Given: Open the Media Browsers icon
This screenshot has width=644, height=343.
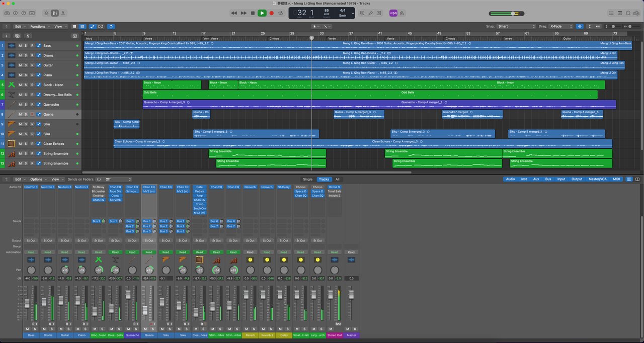Looking at the screenshot, I should pos(636,13).
